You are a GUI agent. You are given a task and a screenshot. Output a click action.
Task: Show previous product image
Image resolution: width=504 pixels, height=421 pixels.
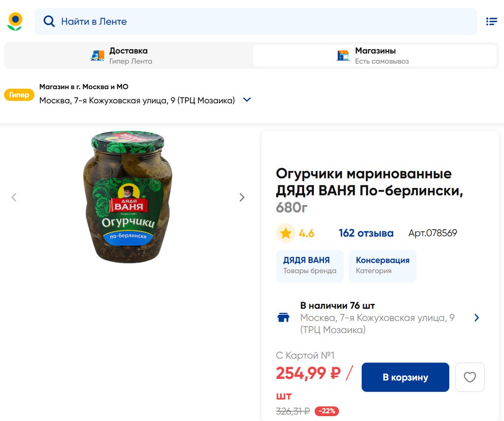(14, 198)
